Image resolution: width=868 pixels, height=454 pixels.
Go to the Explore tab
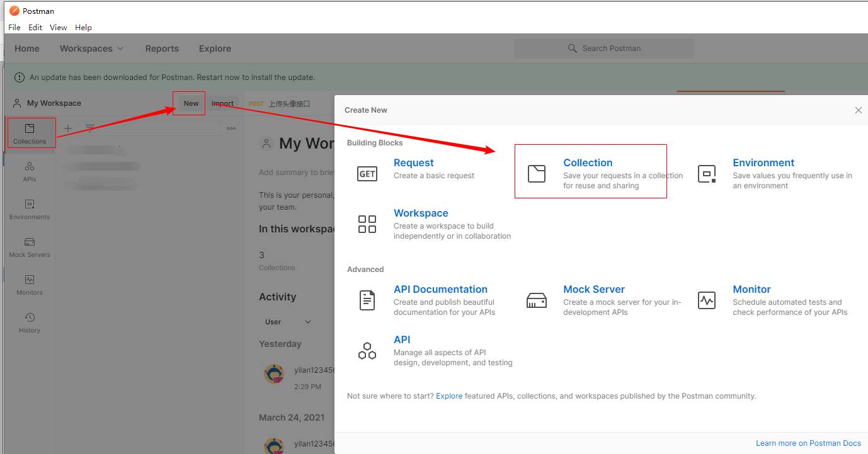tap(215, 48)
